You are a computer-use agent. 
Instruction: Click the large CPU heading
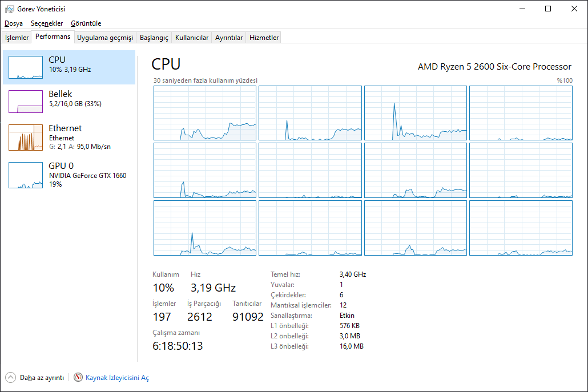click(x=166, y=64)
